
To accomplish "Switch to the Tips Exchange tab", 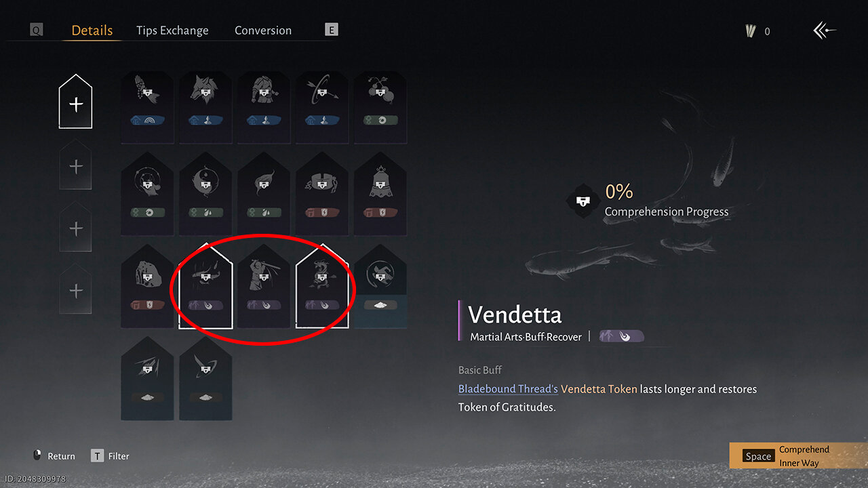I will [172, 30].
